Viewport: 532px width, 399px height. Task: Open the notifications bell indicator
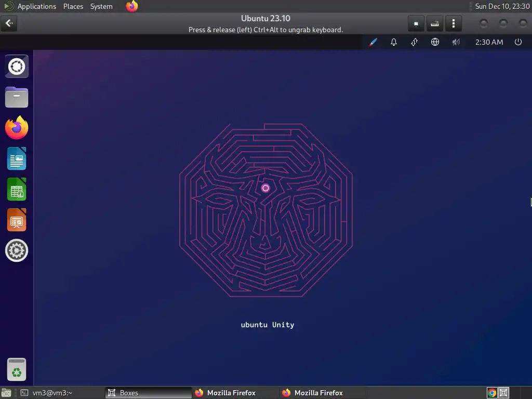pos(394,42)
